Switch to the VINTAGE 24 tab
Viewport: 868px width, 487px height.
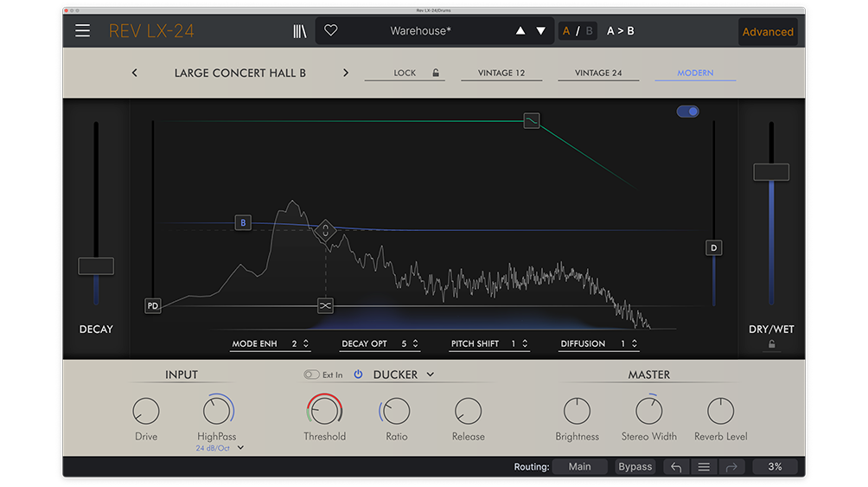tap(598, 74)
